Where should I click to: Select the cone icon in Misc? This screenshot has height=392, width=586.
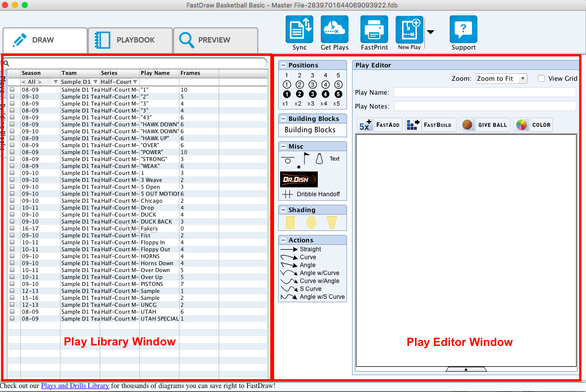pos(319,159)
